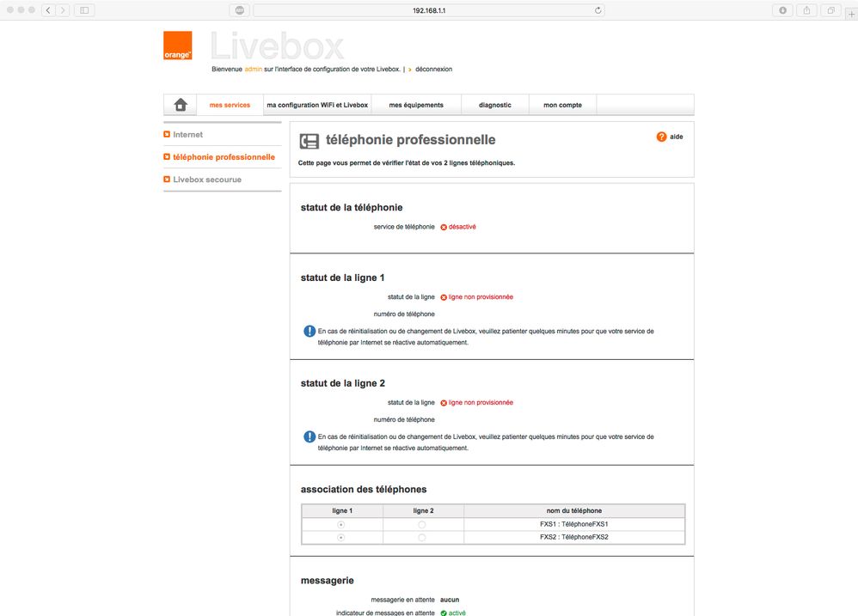Click the nom du téléphone column header
Screen dimensions: 858x616
coord(574,510)
